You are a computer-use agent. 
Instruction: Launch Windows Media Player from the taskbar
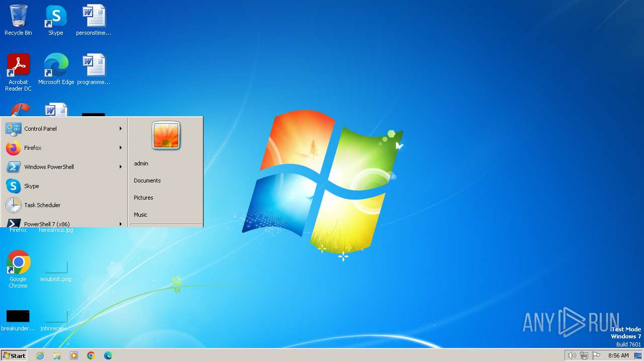pos(74,355)
